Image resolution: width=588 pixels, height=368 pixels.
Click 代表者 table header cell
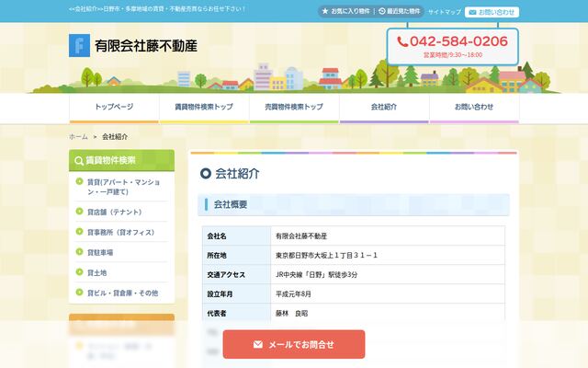click(x=237, y=313)
